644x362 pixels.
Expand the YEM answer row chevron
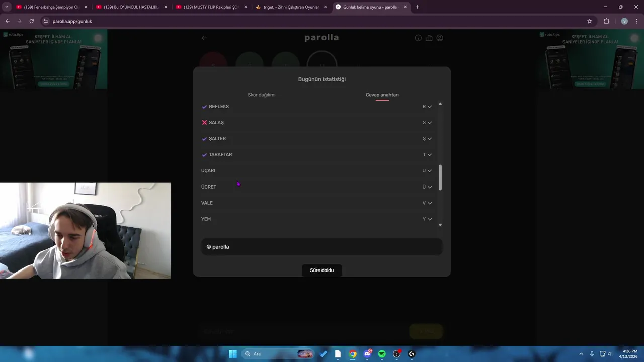pos(429,219)
